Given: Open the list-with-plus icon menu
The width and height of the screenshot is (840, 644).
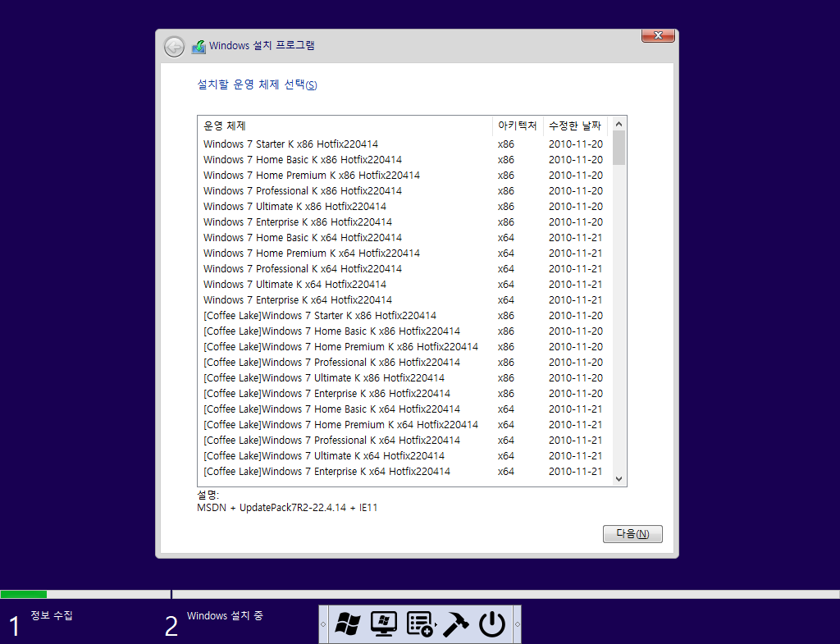Looking at the screenshot, I should coord(421,624).
